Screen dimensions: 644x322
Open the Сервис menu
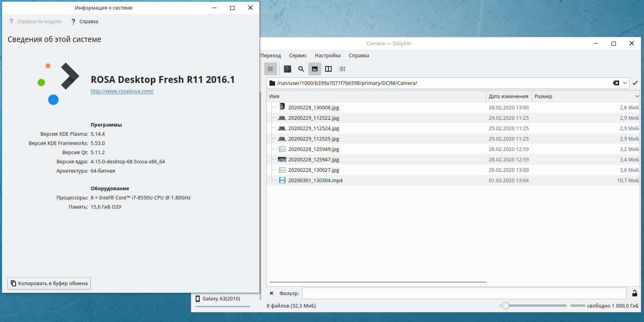298,56
